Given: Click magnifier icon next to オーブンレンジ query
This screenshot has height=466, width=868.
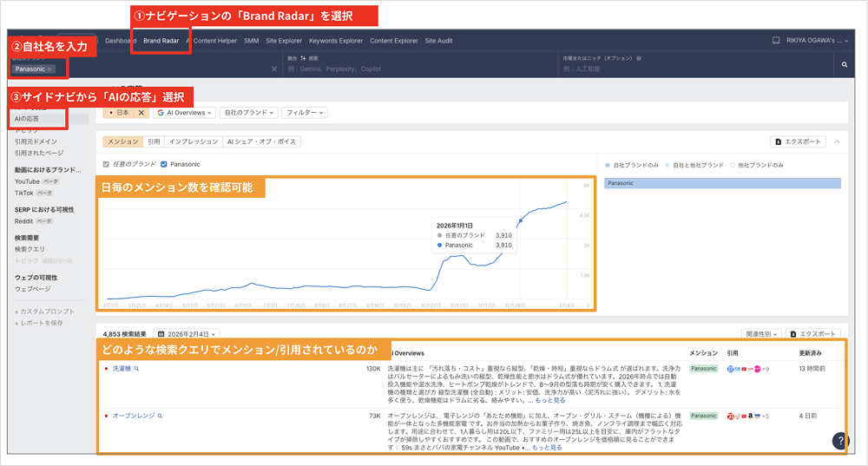Looking at the screenshot, I should click(x=160, y=417).
